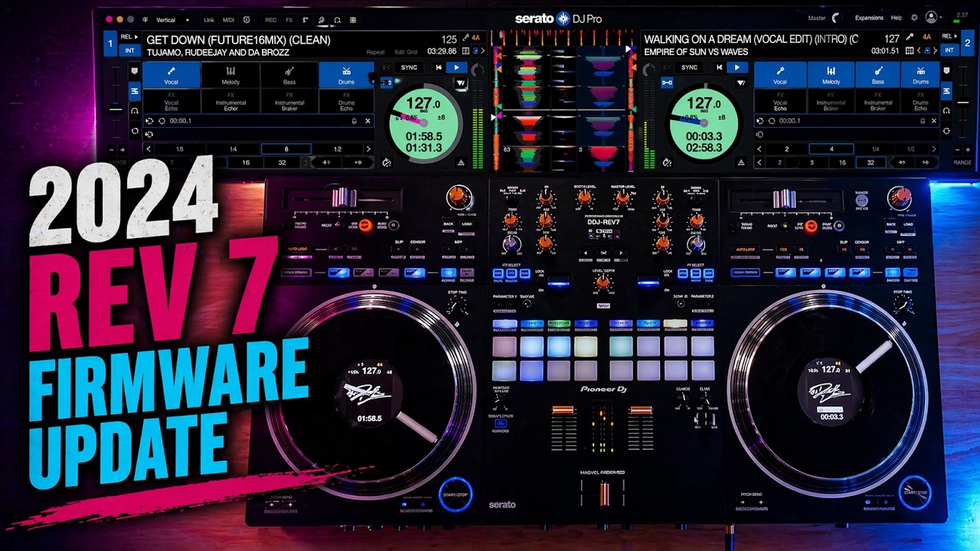Jump to previous track on deck 1

pos(439,67)
